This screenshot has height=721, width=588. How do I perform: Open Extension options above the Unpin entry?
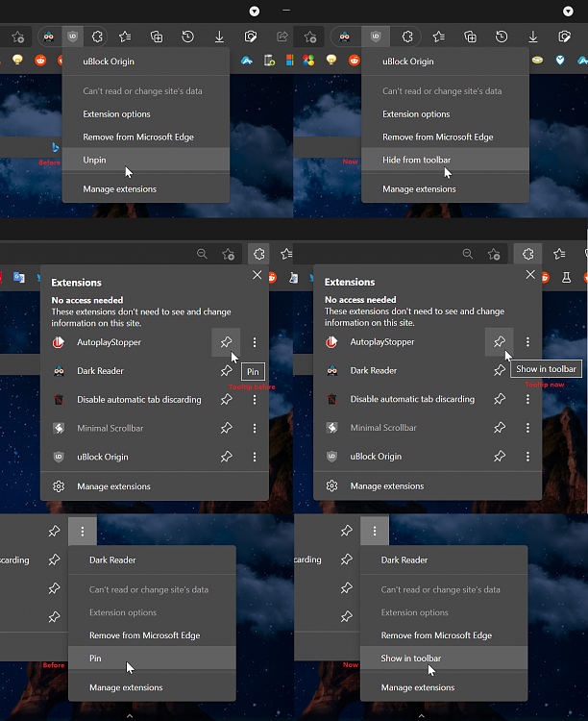[x=145, y=114]
